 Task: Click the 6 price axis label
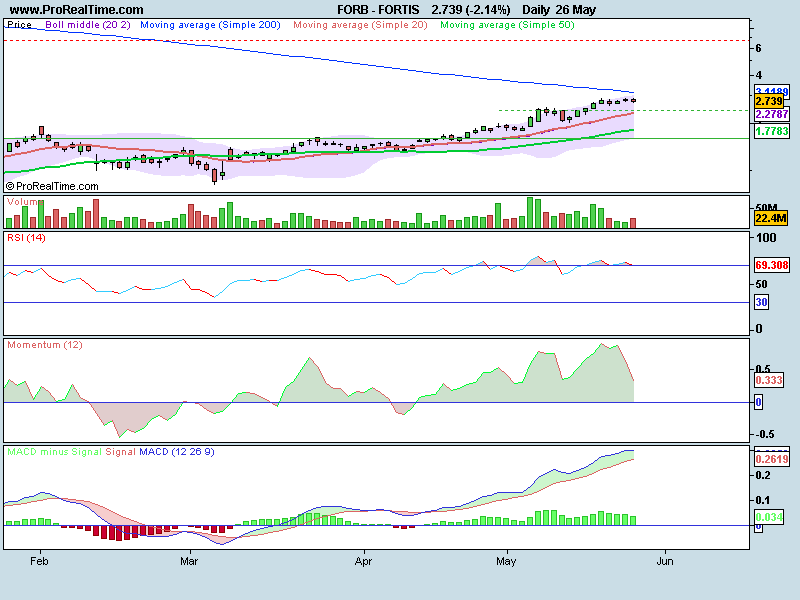click(758, 48)
